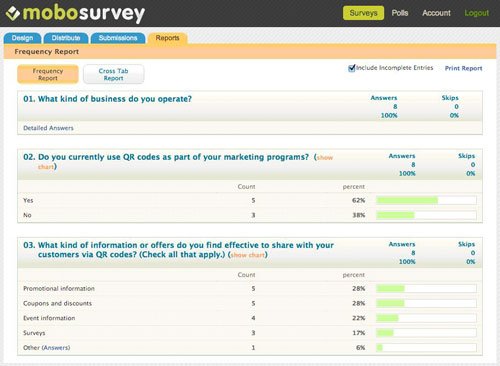Click the '38%' percent value
The image size is (500, 366).
click(x=359, y=215)
